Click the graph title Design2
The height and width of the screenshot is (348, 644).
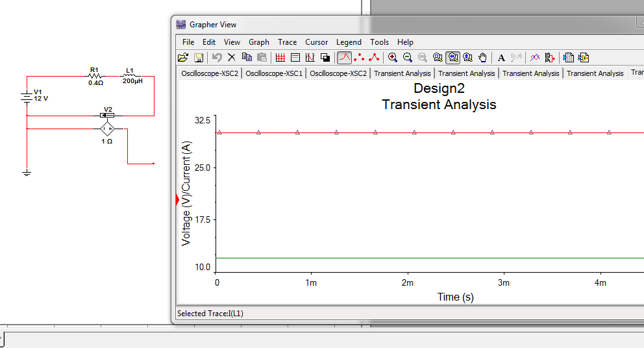tap(439, 88)
